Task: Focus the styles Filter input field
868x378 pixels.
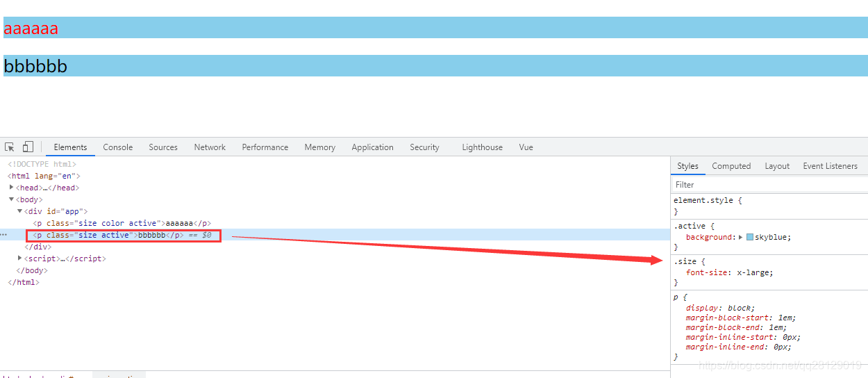Action: [x=769, y=185]
